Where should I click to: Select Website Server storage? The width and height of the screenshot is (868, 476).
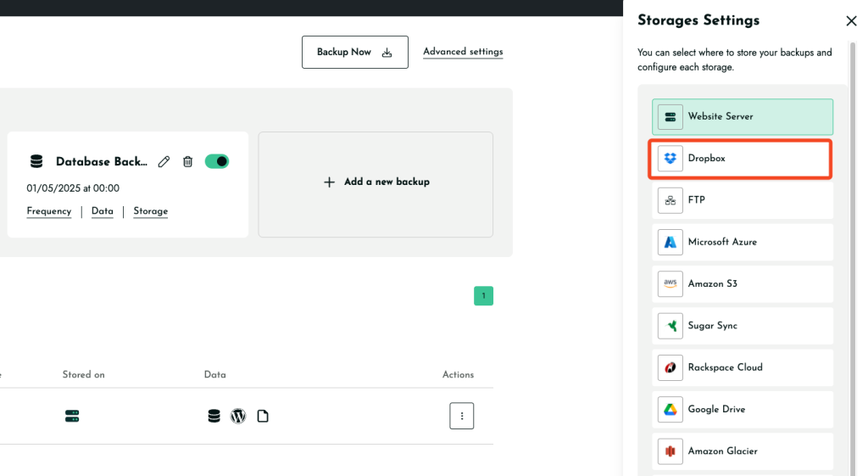[743, 117]
